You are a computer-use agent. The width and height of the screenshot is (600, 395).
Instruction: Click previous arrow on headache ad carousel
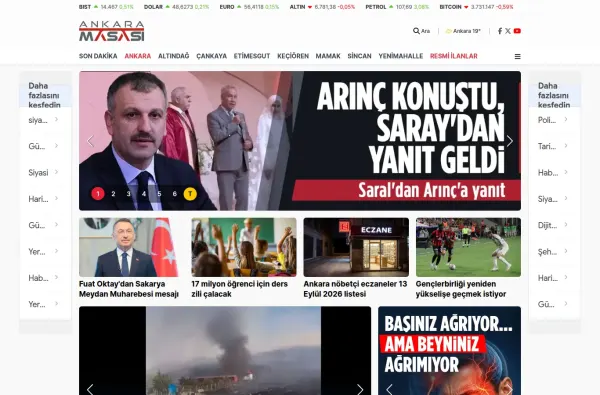pyautogui.click(x=389, y=389)
